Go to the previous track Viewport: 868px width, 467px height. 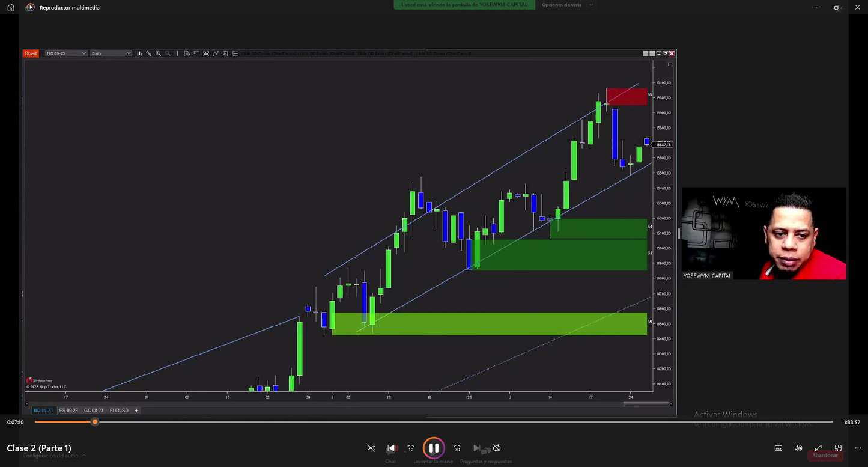(391, 448)
